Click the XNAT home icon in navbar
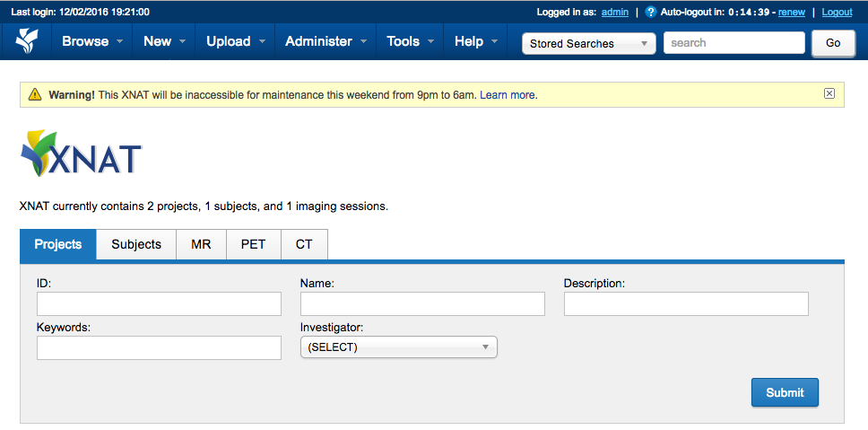868x430 pixels. [x=27, y=41]
